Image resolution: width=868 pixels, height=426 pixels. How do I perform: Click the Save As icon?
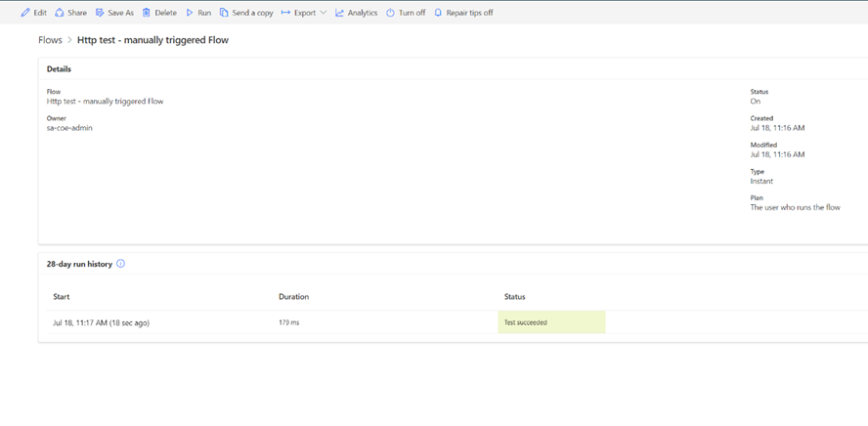pos(100,13)
